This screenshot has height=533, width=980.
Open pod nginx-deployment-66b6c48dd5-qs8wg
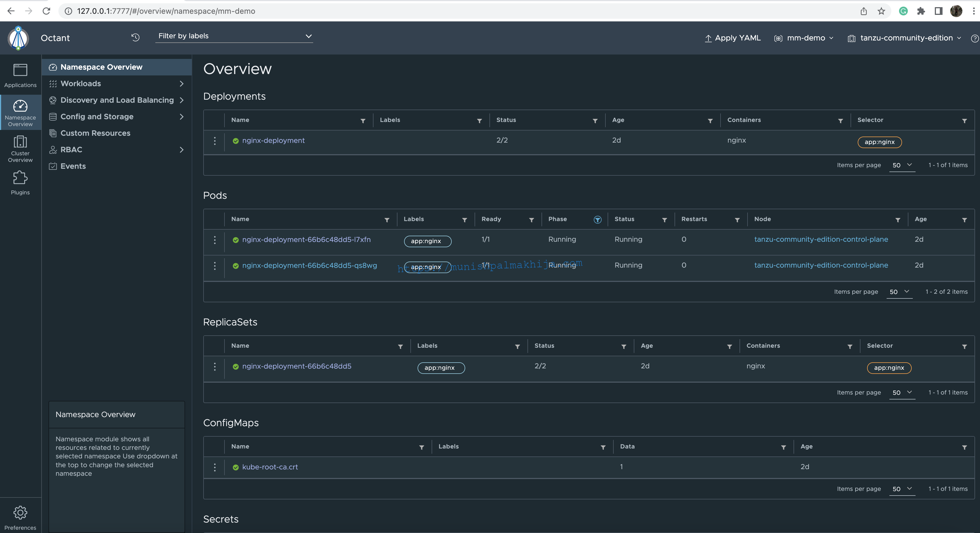309,266
